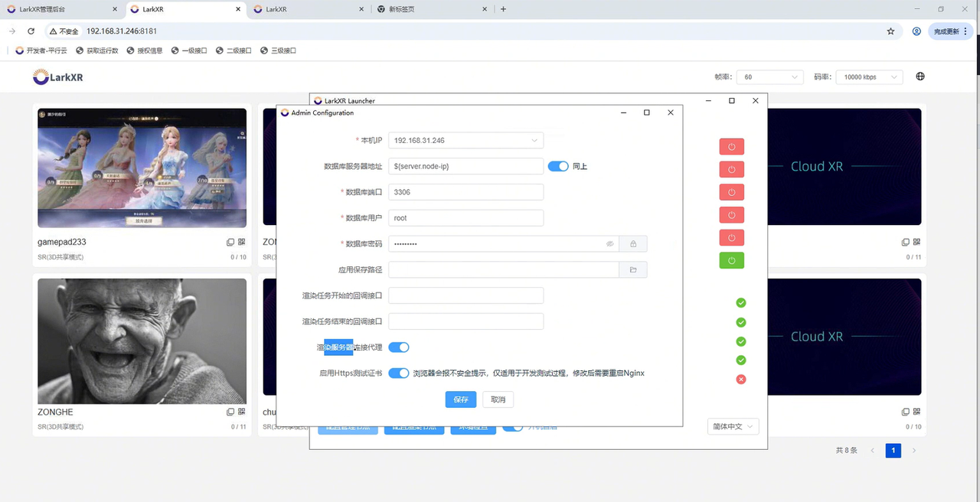Click the Admin Configuration window title
Image resolution: width=980 pixels, height=502 pixels.
point(322,112)
